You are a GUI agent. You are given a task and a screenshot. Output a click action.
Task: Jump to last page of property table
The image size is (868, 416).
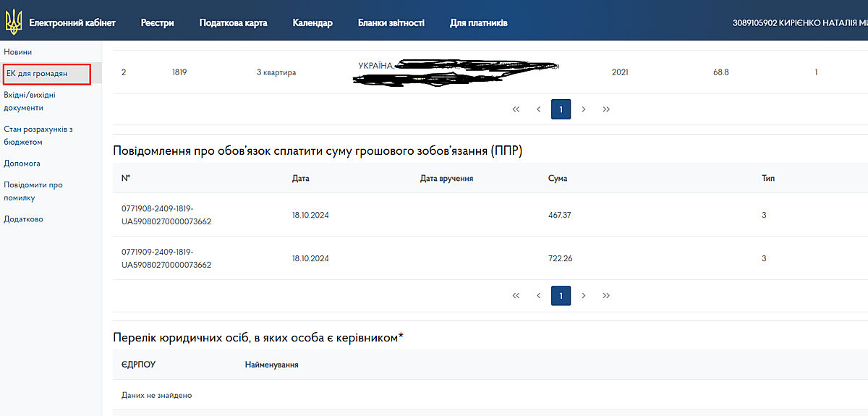606,109
